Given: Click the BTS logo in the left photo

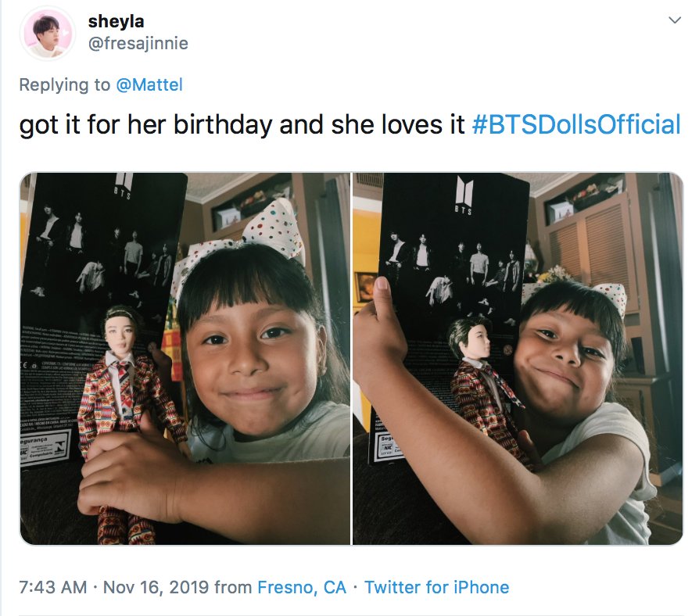Looking at the screenshot, I should click(x=124, y=186).
